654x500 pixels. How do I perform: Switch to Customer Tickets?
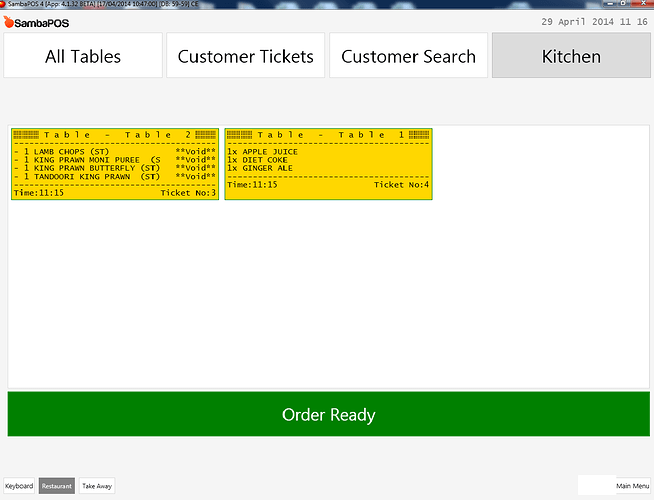pos(246,55)
